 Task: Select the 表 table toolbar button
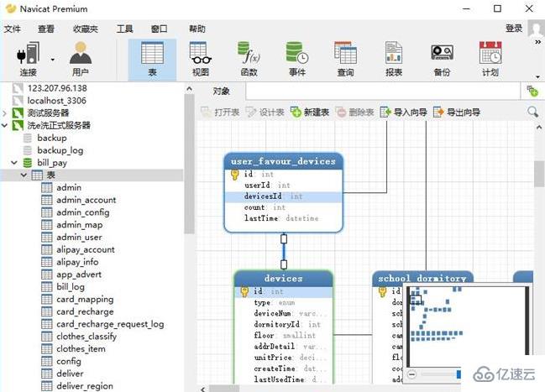pos(152,59)
